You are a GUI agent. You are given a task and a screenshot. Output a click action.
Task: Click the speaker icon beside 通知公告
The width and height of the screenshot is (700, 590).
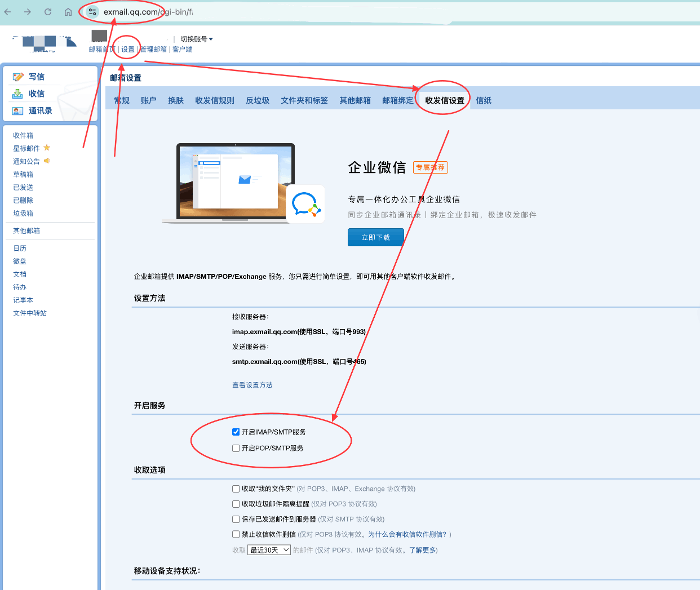click(x=46, y=161)
